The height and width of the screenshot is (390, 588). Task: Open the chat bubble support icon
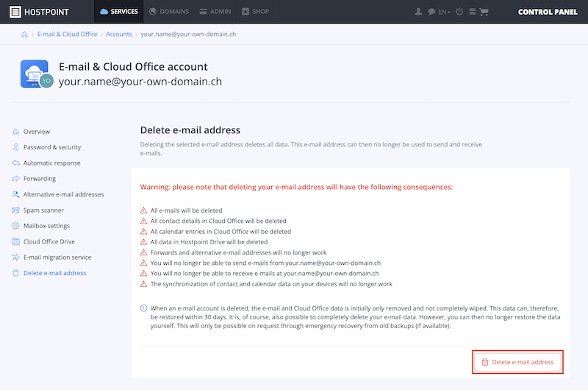[x=431, y=12]
